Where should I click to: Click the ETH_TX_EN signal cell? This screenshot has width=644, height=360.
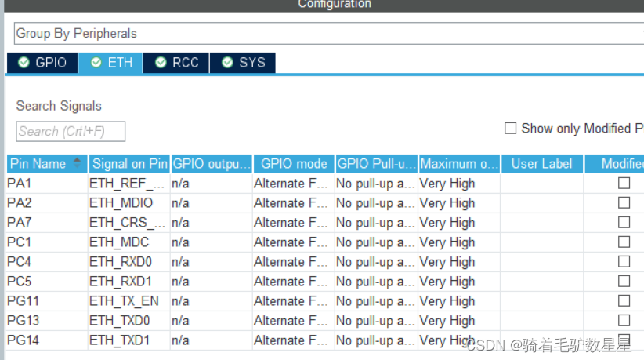point(129,301)
